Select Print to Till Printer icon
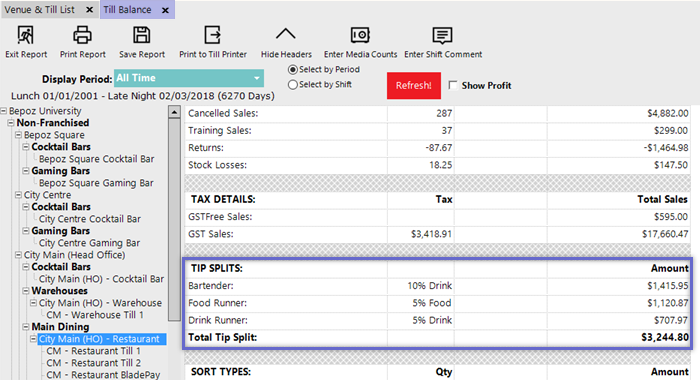The image size is (700, 380). point(212,35)
